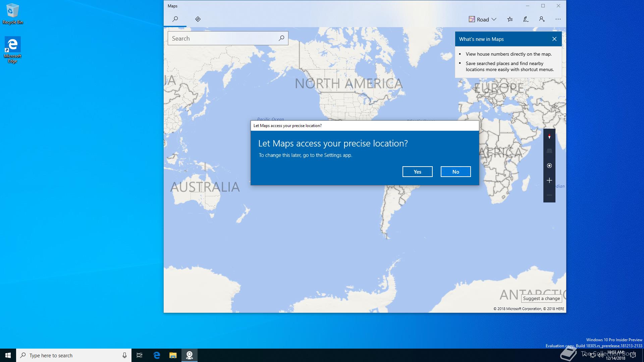This screenshot has height=362, width=644.
Task: Select Maps app icon on taskbar
Action: (190, 355)
